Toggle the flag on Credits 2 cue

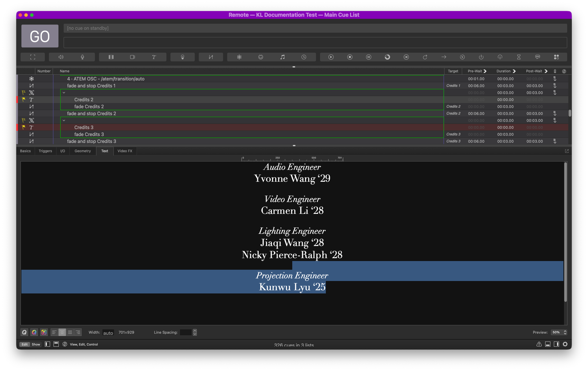[x=24, y=100]
